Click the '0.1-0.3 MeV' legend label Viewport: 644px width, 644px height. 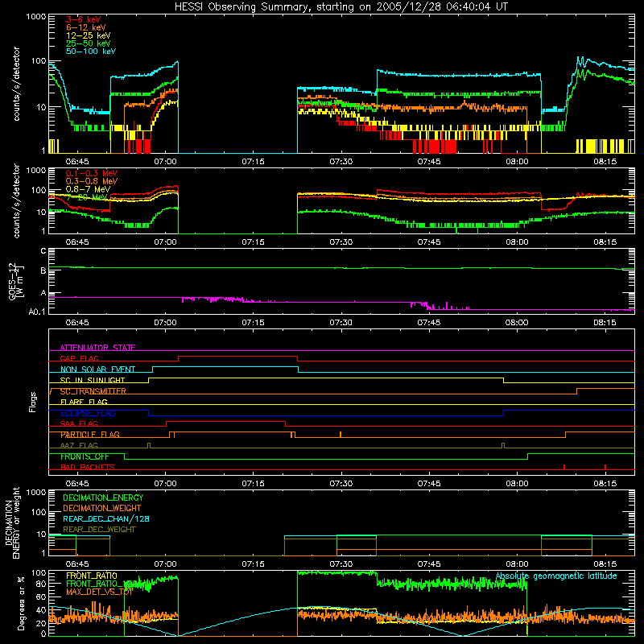coord(92,173)
